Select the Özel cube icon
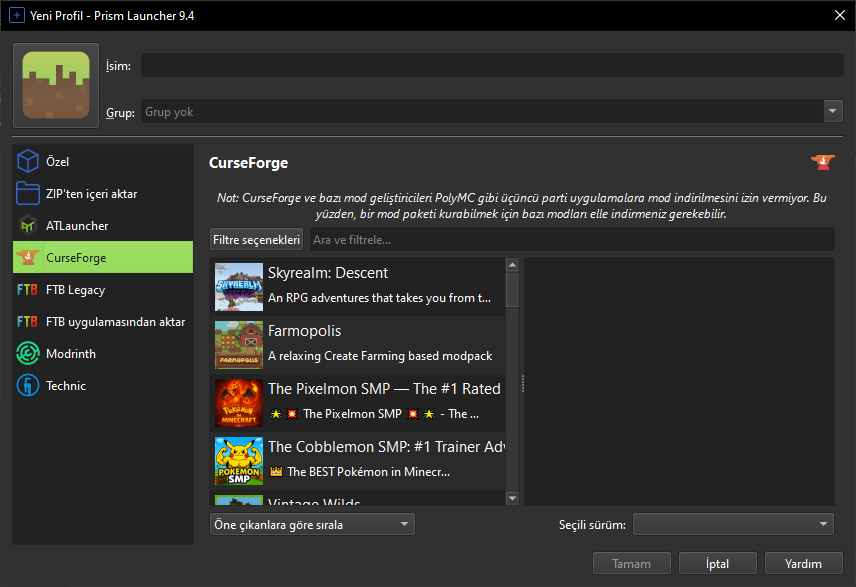The width and height of the screenshot is (856, 587). pos(27,161)
